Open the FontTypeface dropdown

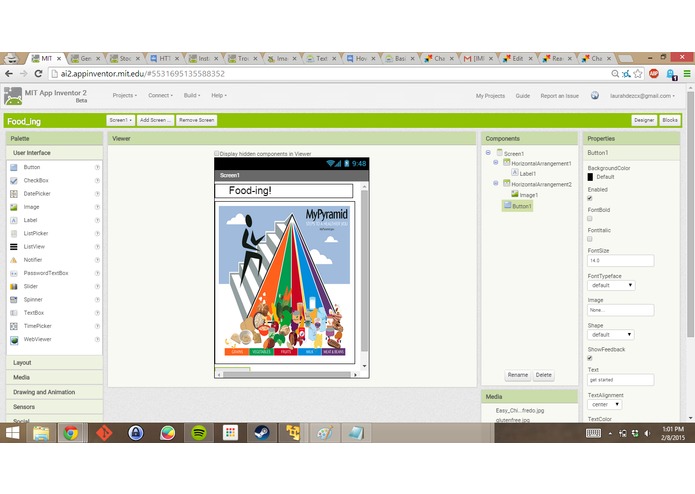pos(612,285)
